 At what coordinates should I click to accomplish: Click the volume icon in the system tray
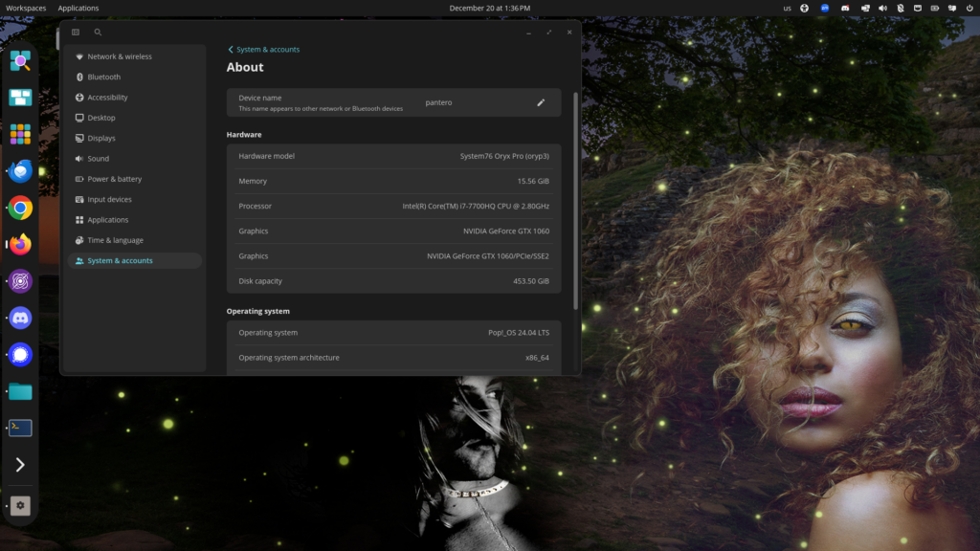coord(882,8)
